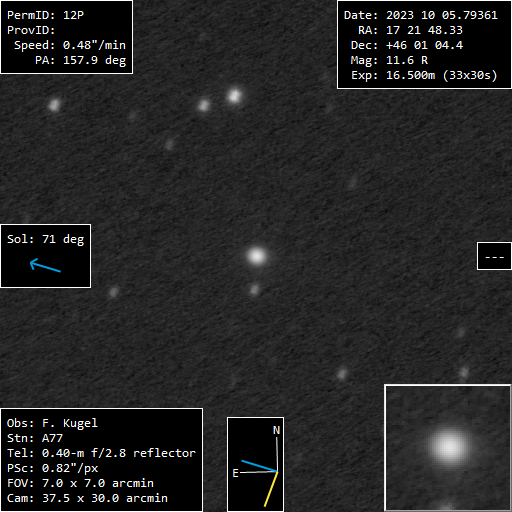
Task: Click the bright comet nucleus at center
Action: (x=257, y=256)
